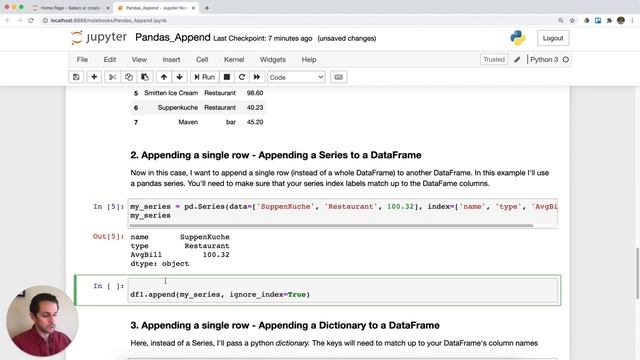Interrupt the kernel with stop icon
The width and height of the screenshot is (640, 360).
227,77
